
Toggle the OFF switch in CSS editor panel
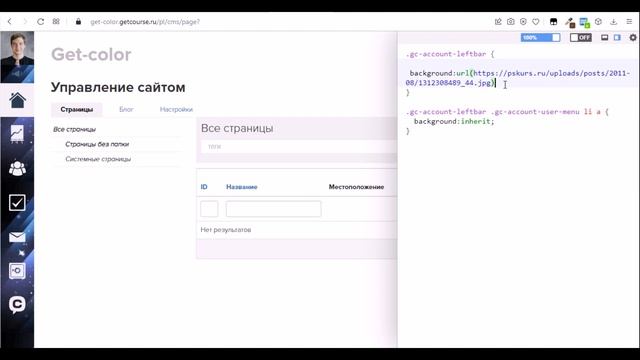[x=581, y=38]
